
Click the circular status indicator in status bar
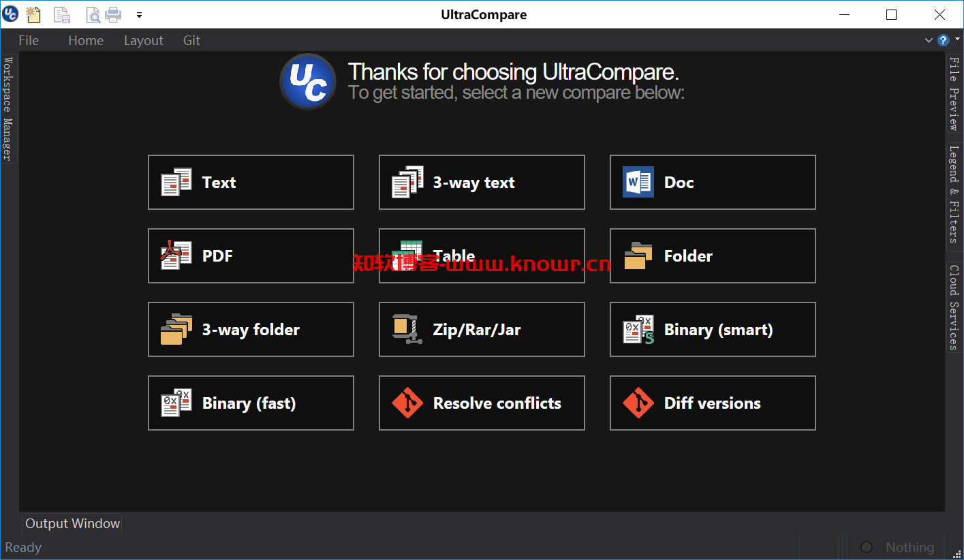tap(867, 547)
